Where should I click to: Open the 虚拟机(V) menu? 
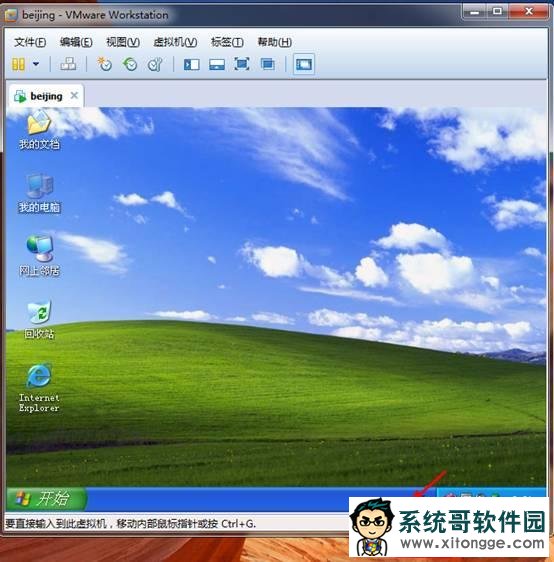[175, 42]
